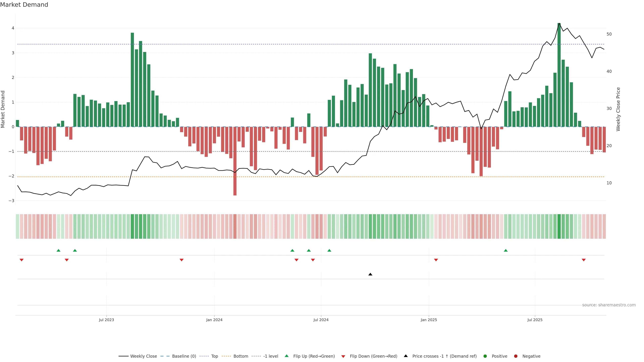Viewport: 644px width, 362px height.
Task: Click the last red flip-down marker at right
Action: (584, 260)
